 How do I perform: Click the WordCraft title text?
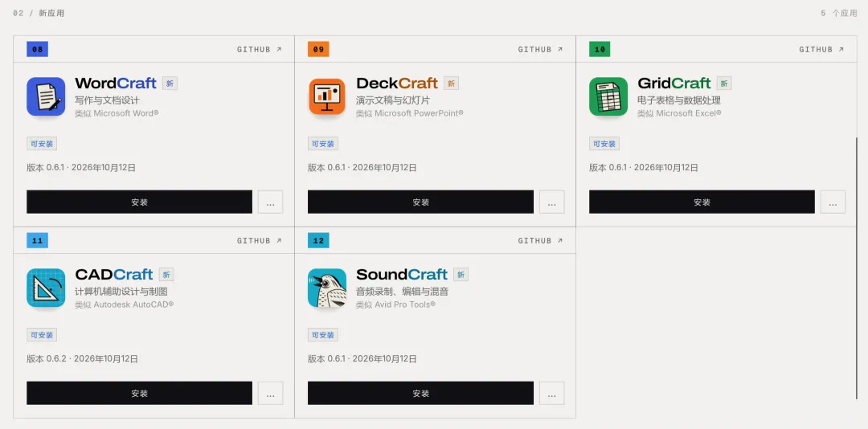(116, 83)
